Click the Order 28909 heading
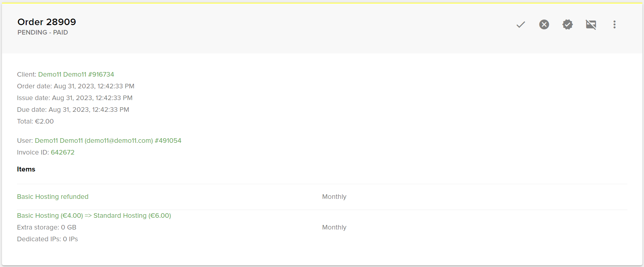Viewport: 644px width, 267px height. click(x=47, y=22)
